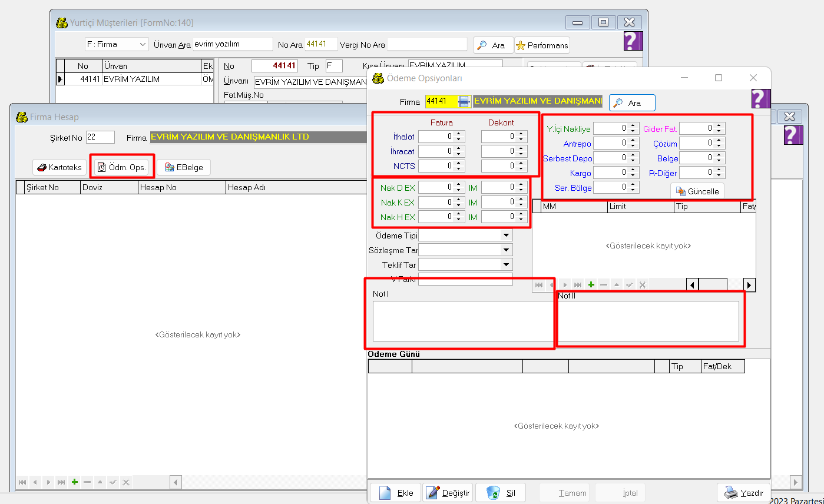
Task: Click the NCTS Fatura spinner field
Action: [x=442, y=166]
